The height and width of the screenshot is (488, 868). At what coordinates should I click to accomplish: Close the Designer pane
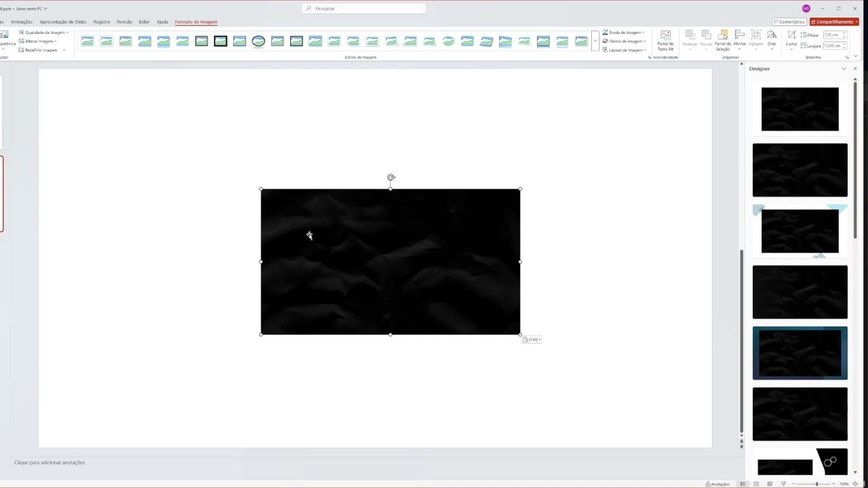(855, 68)
